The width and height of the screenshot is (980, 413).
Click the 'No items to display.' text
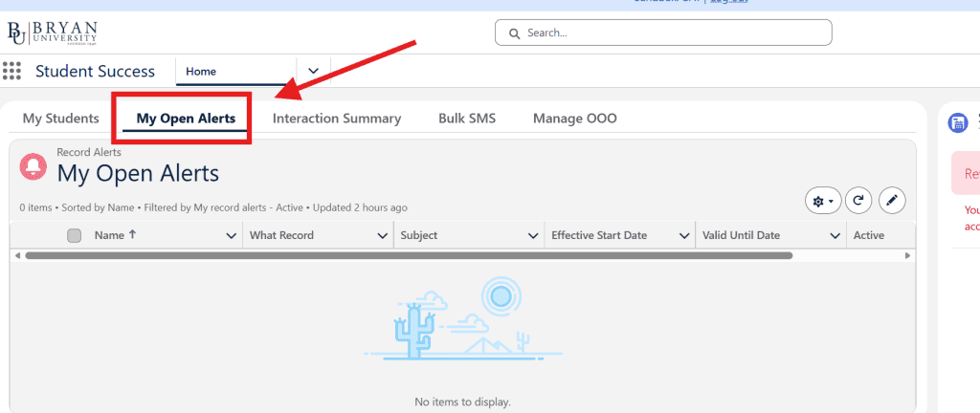pyautogui.click(x=462, y=402)
